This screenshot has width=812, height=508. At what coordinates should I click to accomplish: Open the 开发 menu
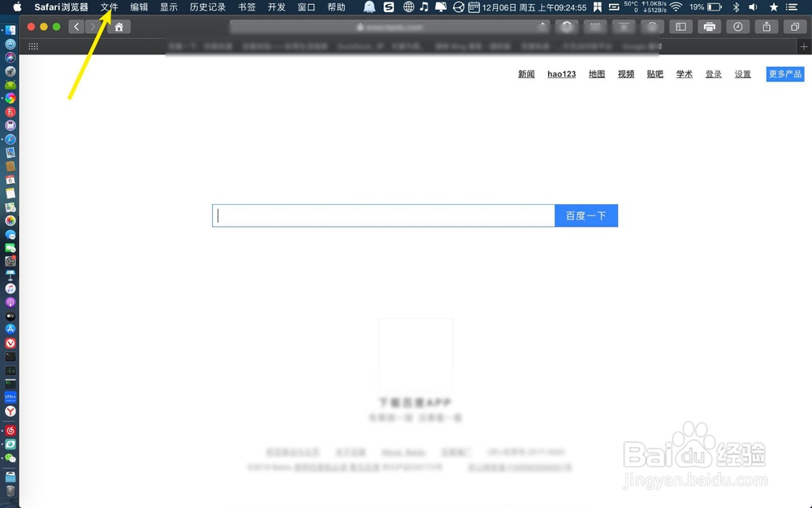point(277,7)
